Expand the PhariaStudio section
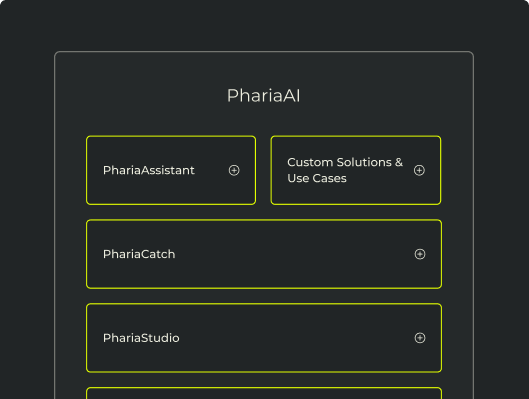This screenshot has width=529, height=399. pyautogui.click(x=264, y=338)
